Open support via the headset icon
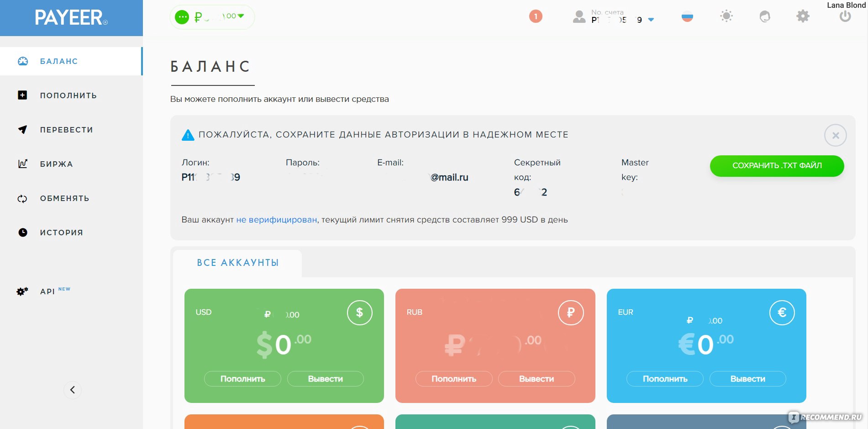The image size is (868, 429). coord(765,16)
